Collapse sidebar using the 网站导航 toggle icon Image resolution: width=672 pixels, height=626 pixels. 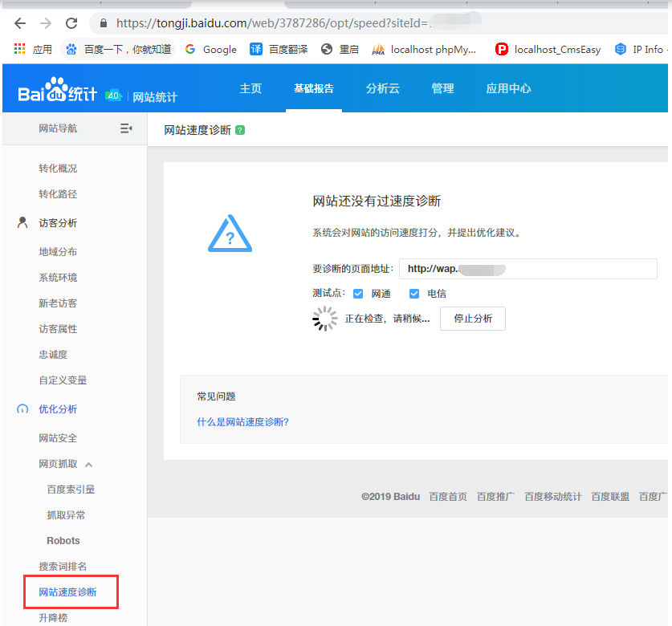point(125,128)
